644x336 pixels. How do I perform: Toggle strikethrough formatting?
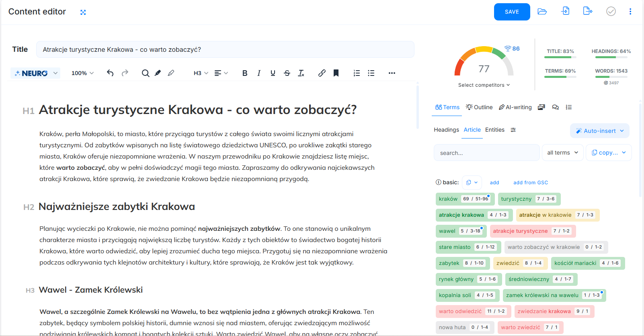287,73
